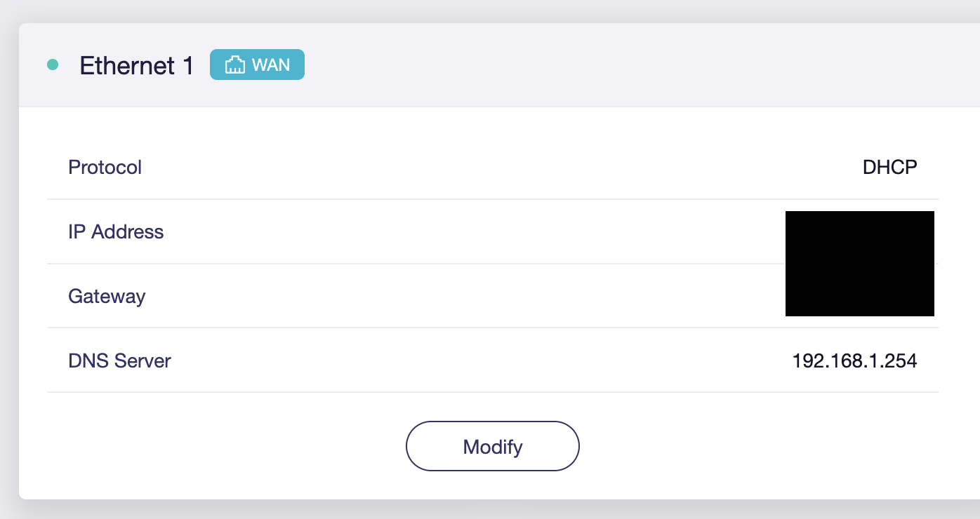Click the gray page background above the Ethernet card

pyautogui.click(x=491, y=11)
